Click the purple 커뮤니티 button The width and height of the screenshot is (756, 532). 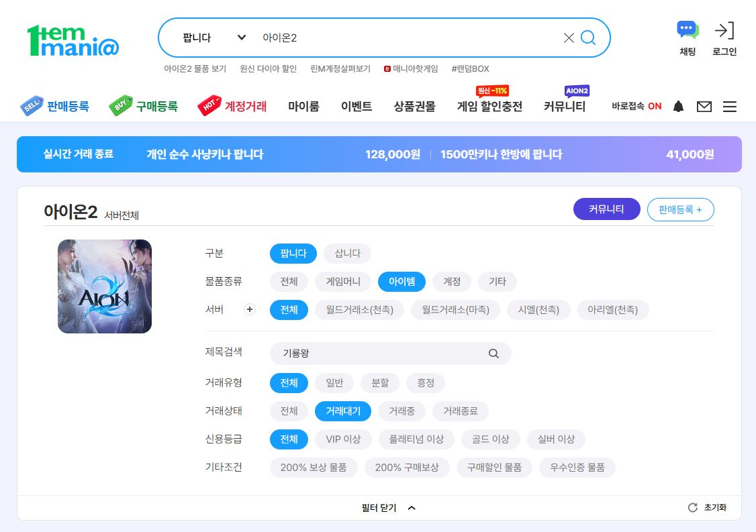[606, 209]
